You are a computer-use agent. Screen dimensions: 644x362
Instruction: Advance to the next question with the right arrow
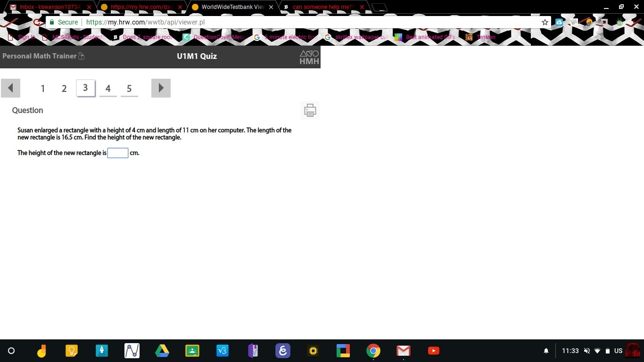click(161, 88)
